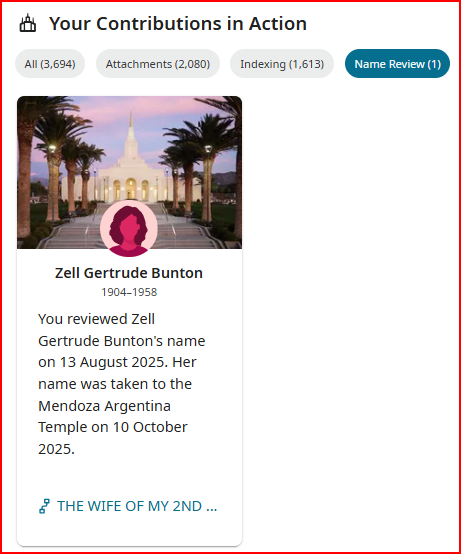The image size is (461, 554).
Task: Click the temple spire in the photo
Action: 131,131
